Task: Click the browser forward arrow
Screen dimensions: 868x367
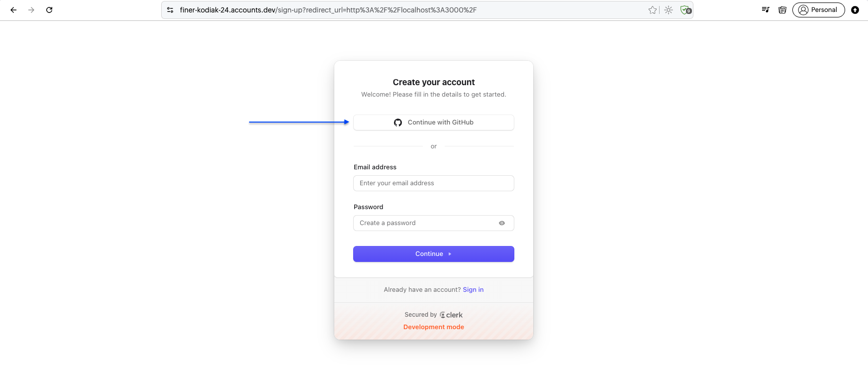Action: (x=31, y=10)
